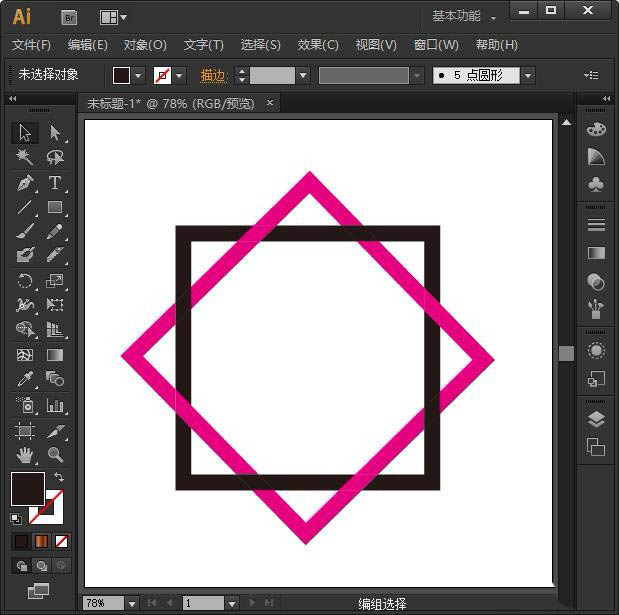Click the 描边 stroke panel link

(x=213, y=75)
